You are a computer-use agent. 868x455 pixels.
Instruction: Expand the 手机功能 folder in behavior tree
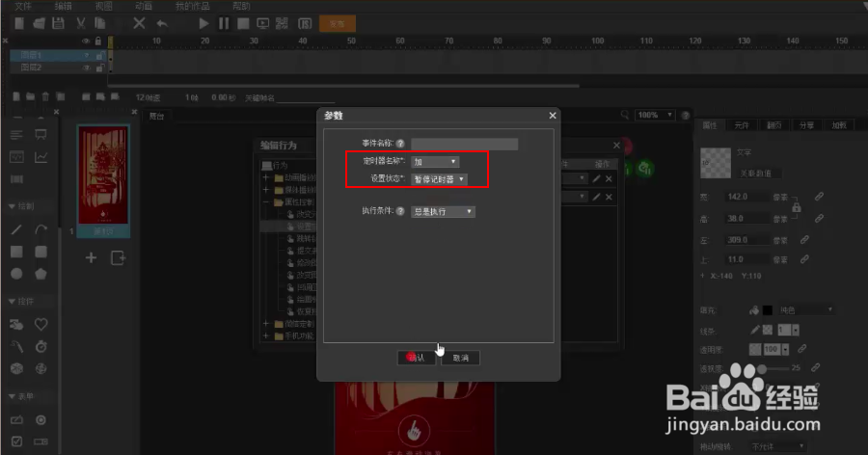click(x=266, y=336)
